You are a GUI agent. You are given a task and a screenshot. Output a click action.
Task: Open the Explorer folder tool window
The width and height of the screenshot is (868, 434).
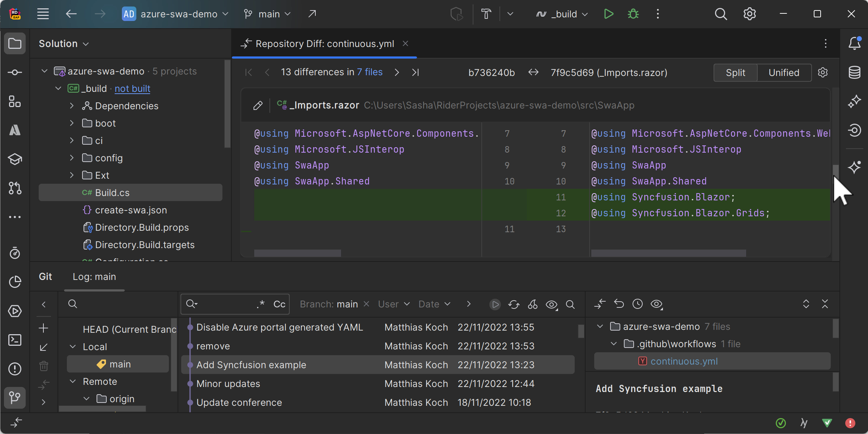[x=15, y=43]
